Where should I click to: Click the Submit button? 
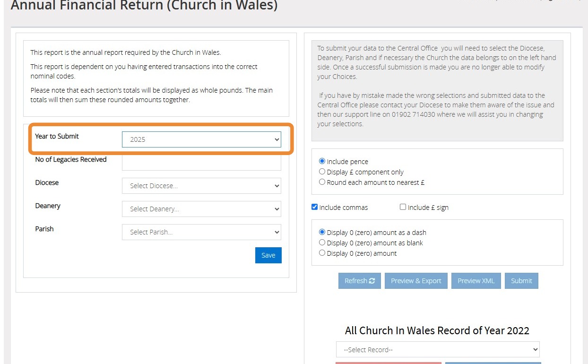pos(521,281)
